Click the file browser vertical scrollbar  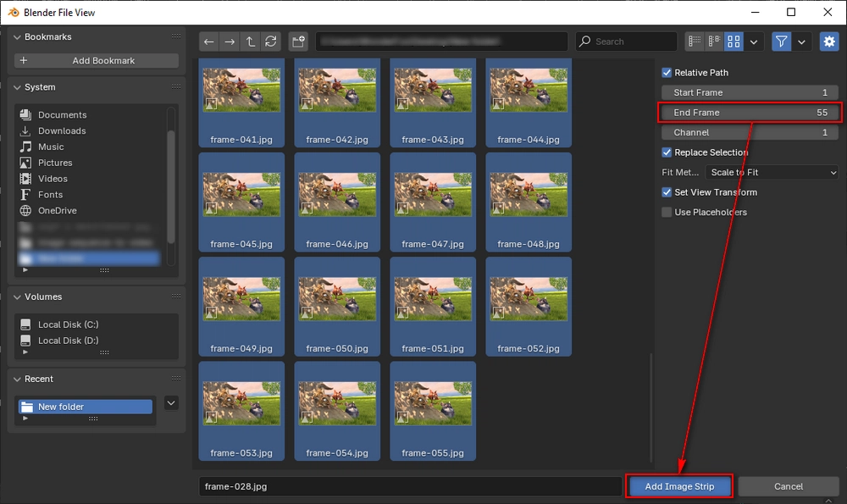coord(650,407)
